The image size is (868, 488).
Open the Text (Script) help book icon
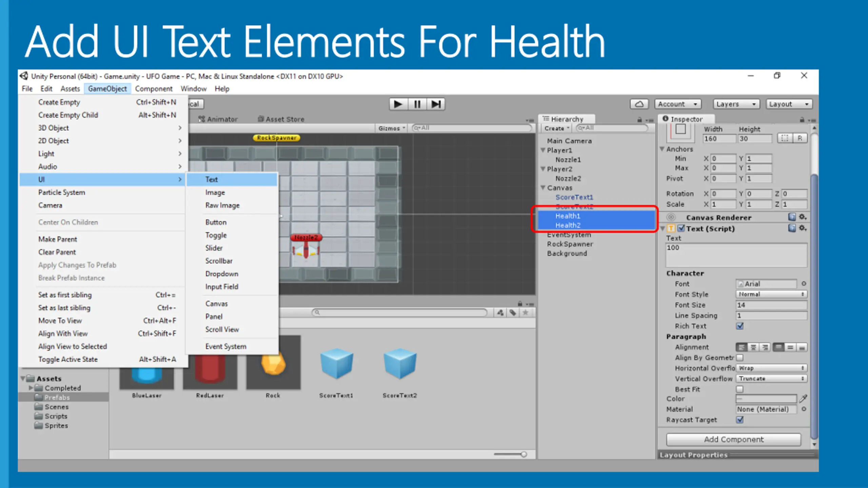pyautogui.click(x=792, y=228)
